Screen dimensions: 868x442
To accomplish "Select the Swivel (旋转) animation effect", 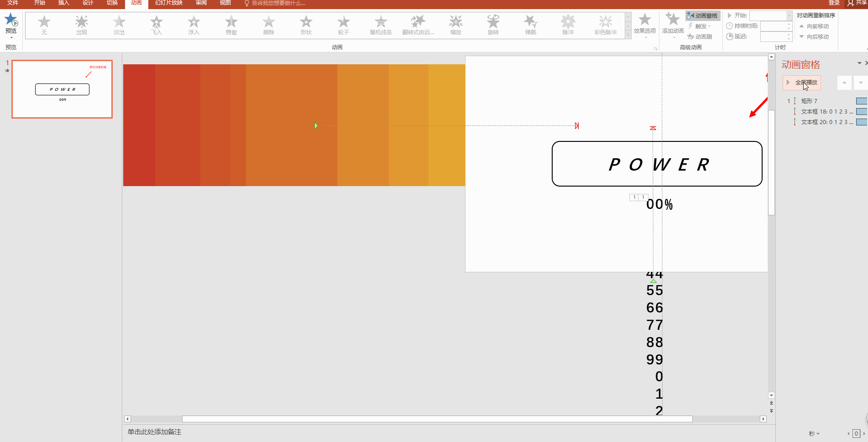I will 493,25.
